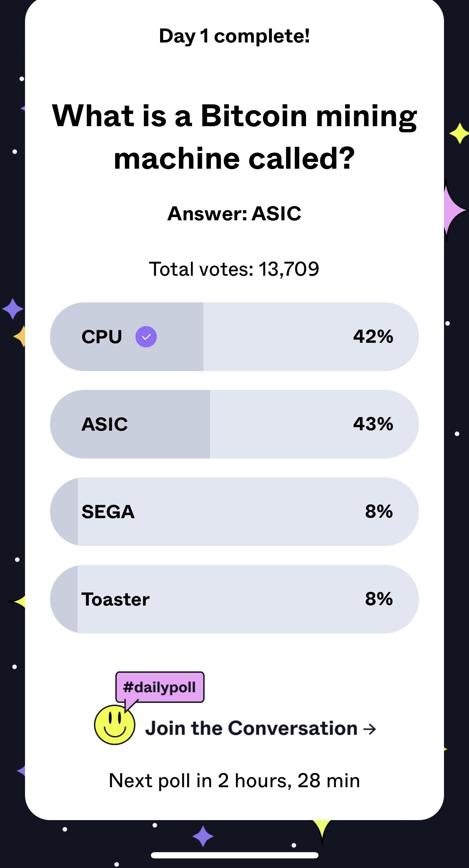Tap the purple star below the card
This screenshot has height=868, width=469.
(x=203, y=836)
